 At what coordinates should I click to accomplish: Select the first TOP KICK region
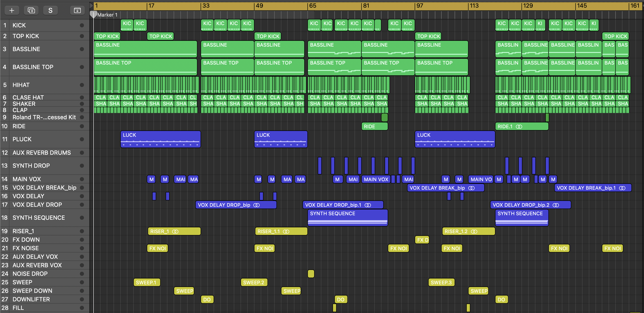point(107,36)
